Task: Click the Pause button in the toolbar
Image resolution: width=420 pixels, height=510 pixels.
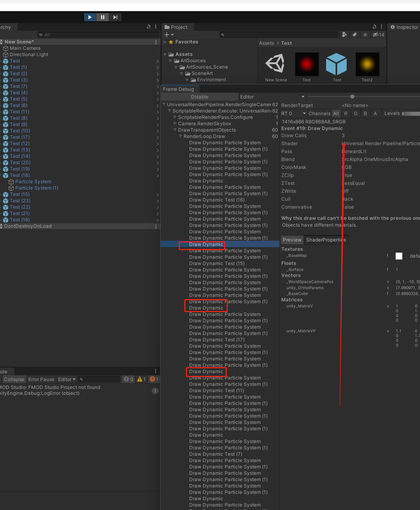Action: click(x=103, y=17)
